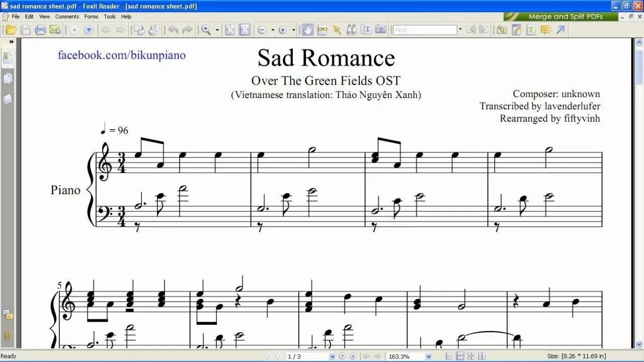This screenshot has height=362, width=644.
Task: Click in the Find search field
Action: tap(425, 30)
